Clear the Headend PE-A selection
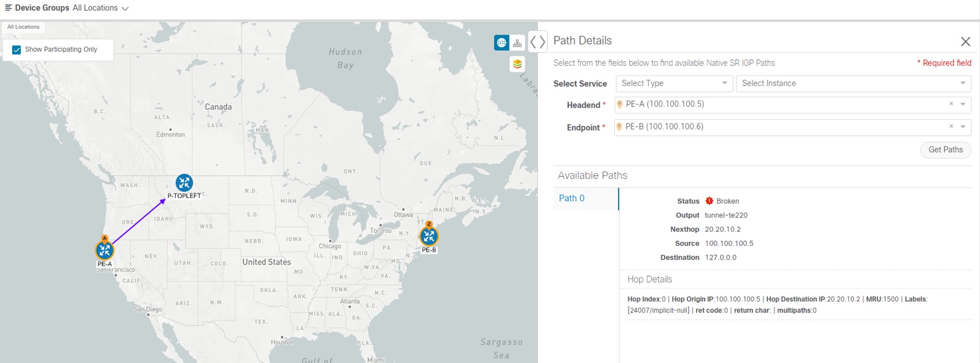The image size is (980, 363). coord(951,104)
